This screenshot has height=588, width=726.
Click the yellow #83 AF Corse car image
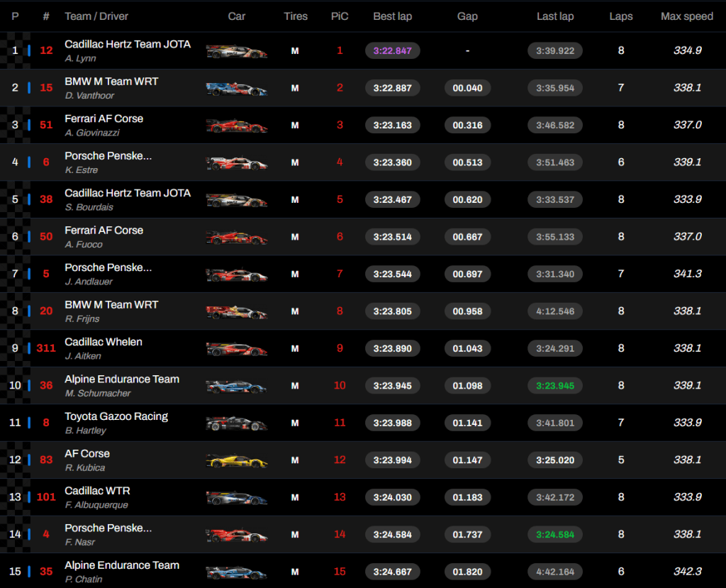point(237,460)
